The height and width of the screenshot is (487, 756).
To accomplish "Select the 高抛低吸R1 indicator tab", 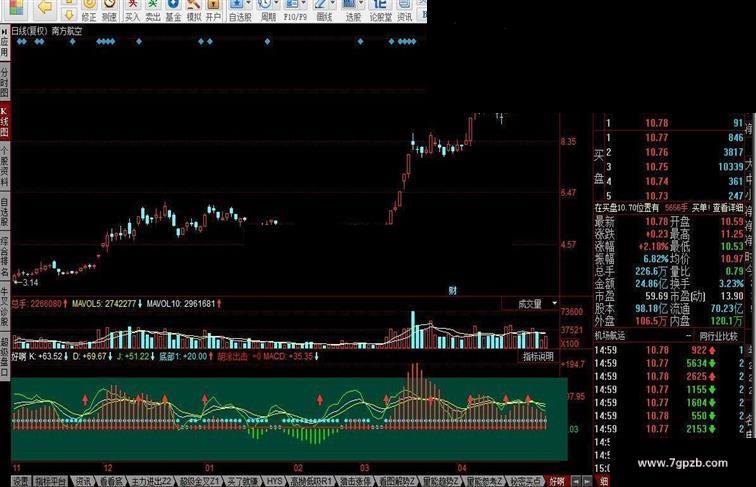I will [x=311, y=481].
